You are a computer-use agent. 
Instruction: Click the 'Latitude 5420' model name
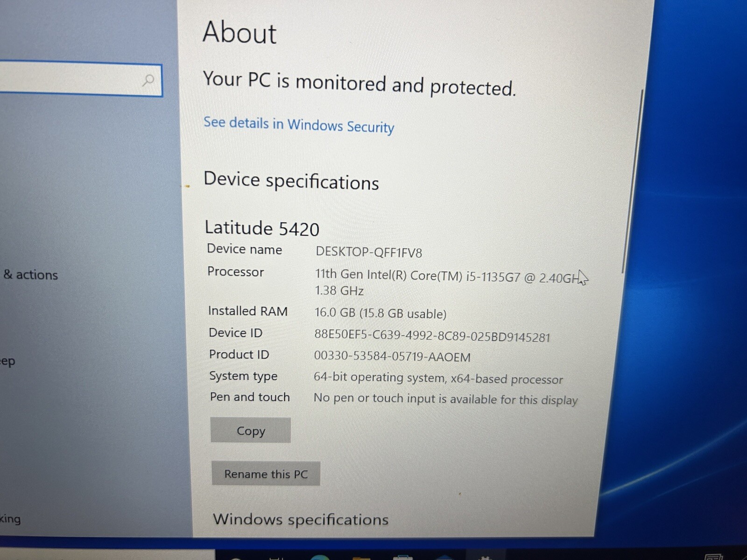point(262,228)
